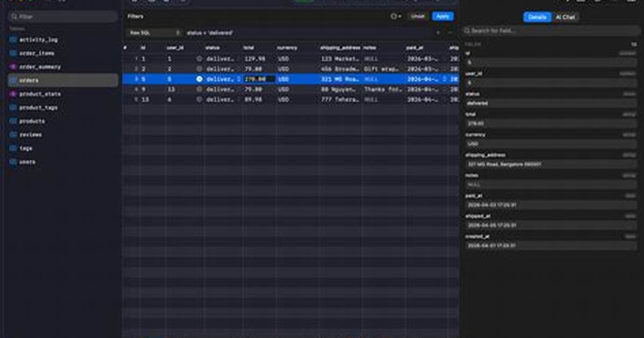
Task: Click the '456 Broadw' address cell
Action: (x=340, y=69)
